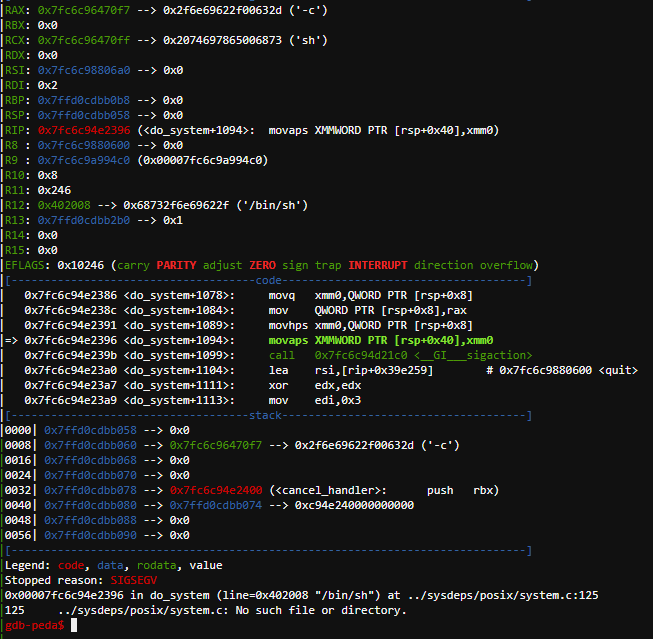Click the RDI value 0x2
This screenshot has width=653, height=639.
[x=47, y=85]
